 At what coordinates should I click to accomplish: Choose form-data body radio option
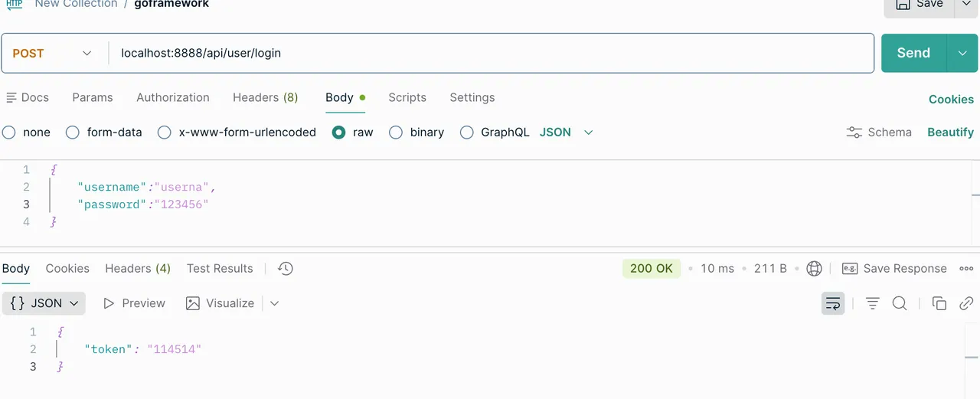point(73,132)
